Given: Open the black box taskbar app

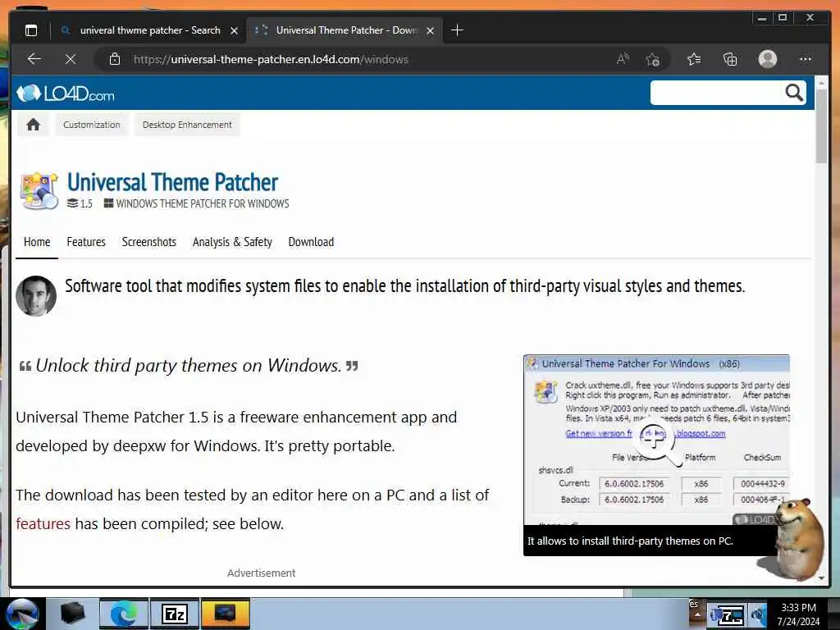Looking at the screenshot, I should tap(72, 614).
